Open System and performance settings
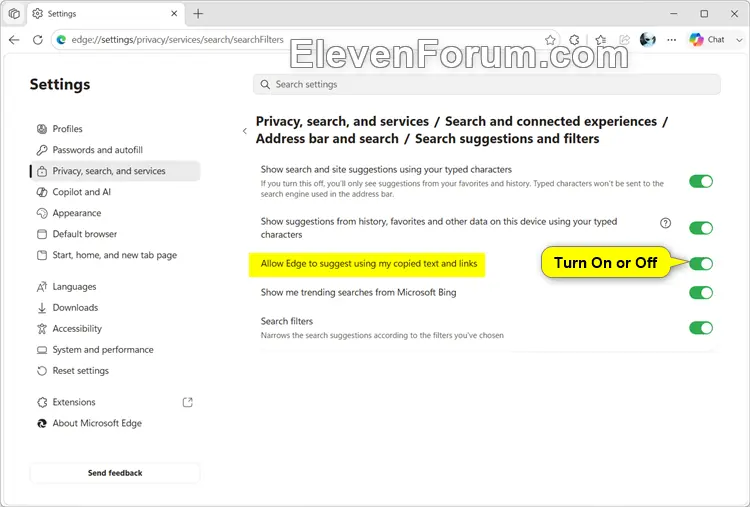 click(x=115, y=350)
